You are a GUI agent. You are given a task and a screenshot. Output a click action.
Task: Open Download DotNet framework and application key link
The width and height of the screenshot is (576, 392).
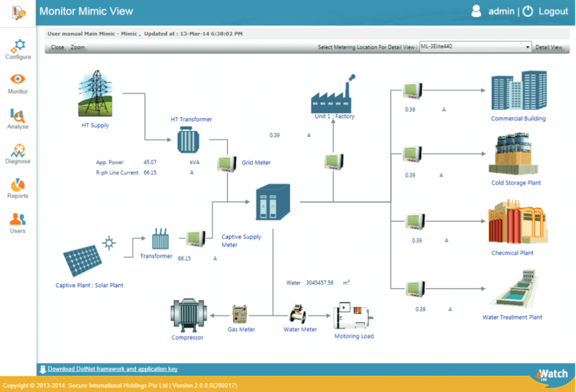coord(113,369)
